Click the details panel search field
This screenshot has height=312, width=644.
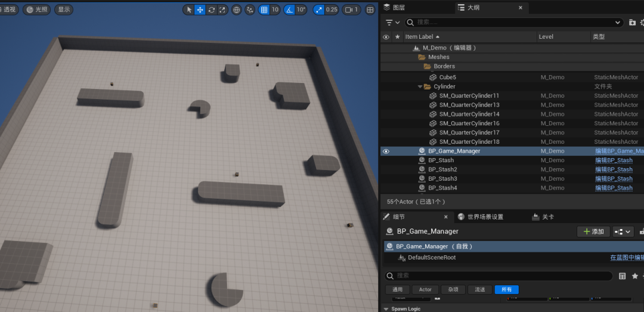coord(499,276)
